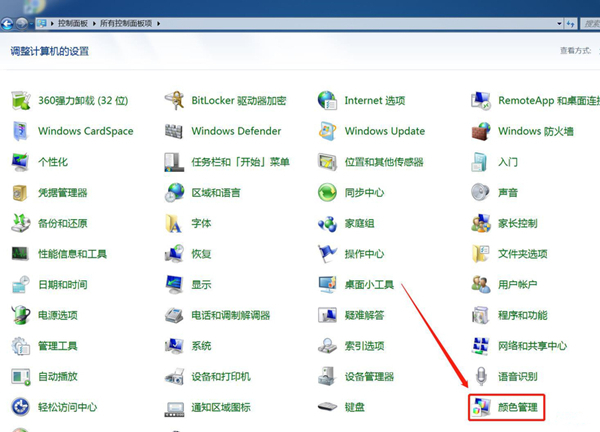This screenshot has width=600, height=432.
Task: Click the 显示 link
Action: tap(201, 285)
